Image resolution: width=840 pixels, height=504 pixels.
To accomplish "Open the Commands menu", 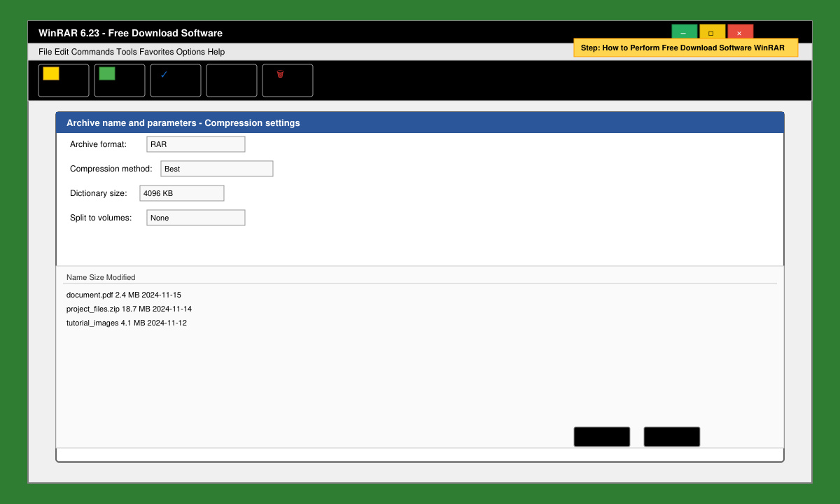I will point(92,52).
